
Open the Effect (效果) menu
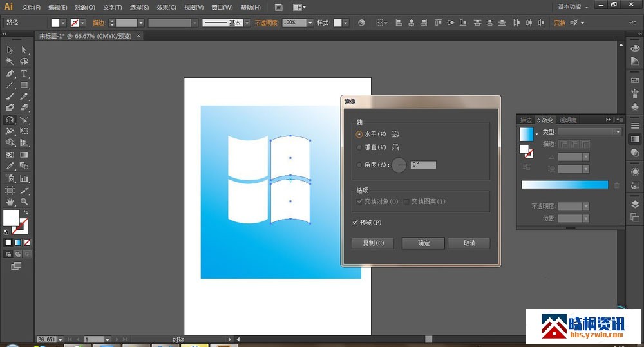coord(166,7)
